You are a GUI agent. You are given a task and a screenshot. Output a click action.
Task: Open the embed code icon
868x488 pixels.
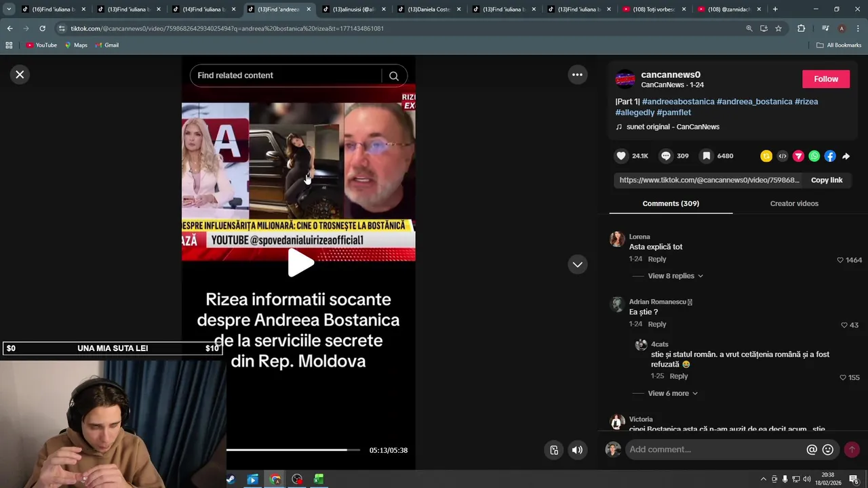coord(782,156)
